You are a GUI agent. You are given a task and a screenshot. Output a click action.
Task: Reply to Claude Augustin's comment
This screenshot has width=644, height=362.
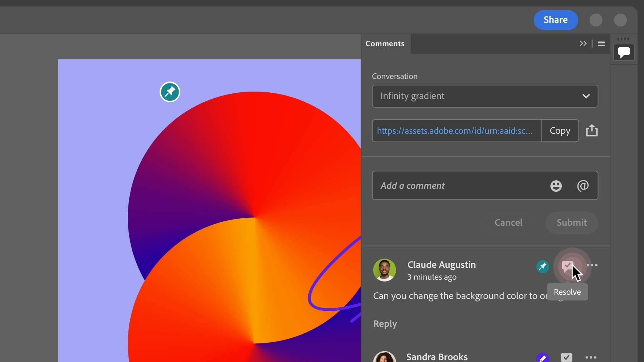point(385,324)
